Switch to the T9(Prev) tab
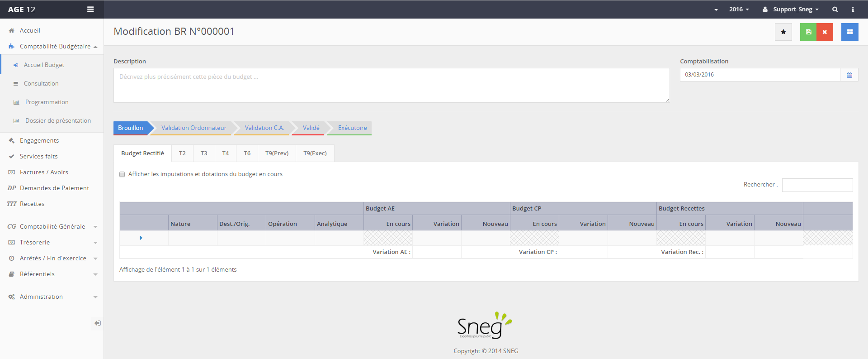This screenshot has height=359, width=868. pyautogui.click(x=277, y=153)
